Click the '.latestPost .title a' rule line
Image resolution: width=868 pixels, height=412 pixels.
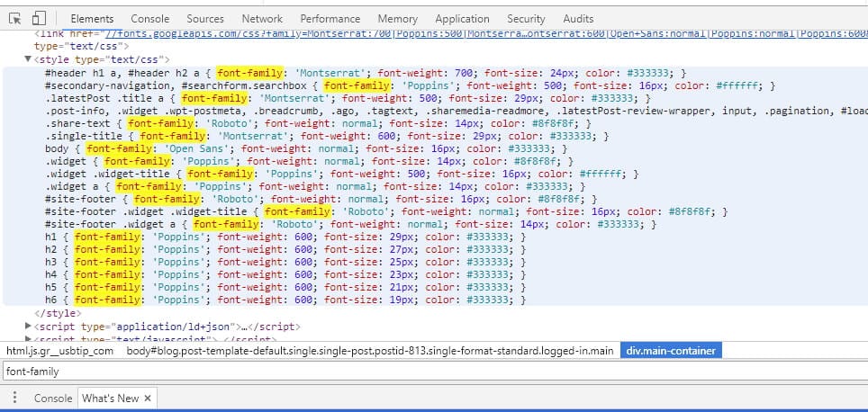tap(348, 98)
